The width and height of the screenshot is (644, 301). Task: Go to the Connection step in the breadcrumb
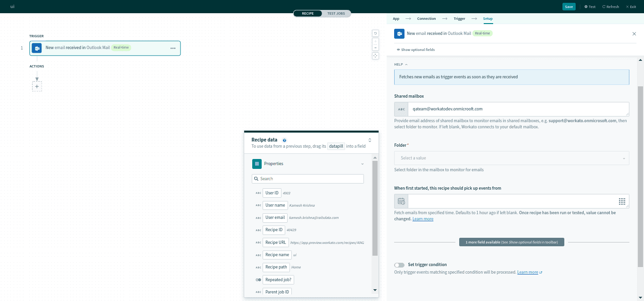(x=426, y=18)
